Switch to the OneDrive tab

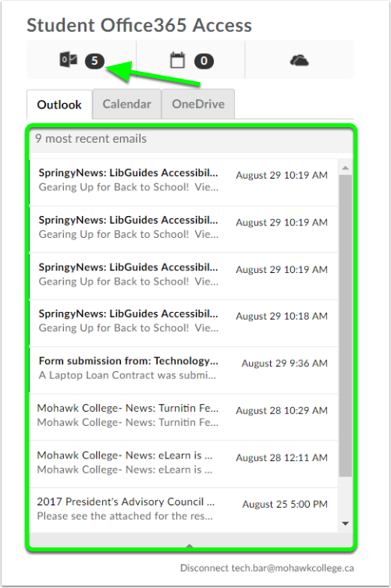(198, 104)
